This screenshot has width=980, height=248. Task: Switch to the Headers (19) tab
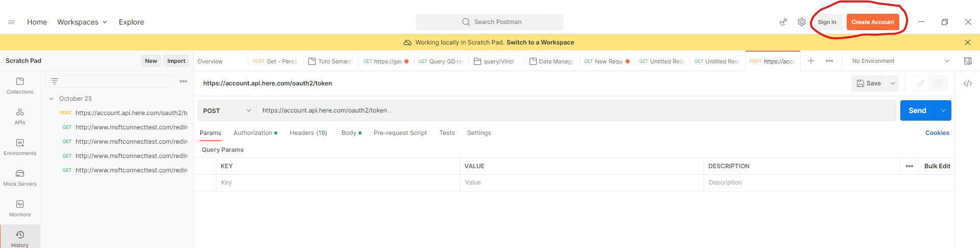[308, 133]
